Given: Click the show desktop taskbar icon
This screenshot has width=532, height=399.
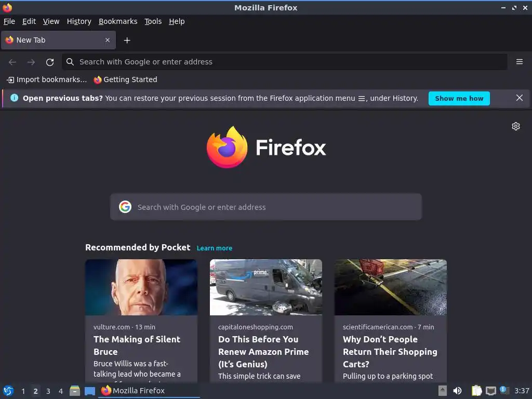Looking at the screenshot, I should (90, 391).
